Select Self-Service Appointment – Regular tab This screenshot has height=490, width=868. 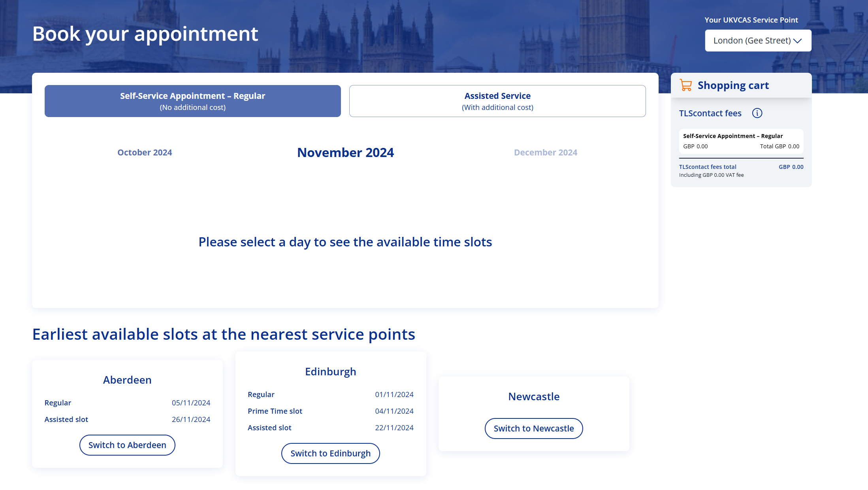click(192, 101)
